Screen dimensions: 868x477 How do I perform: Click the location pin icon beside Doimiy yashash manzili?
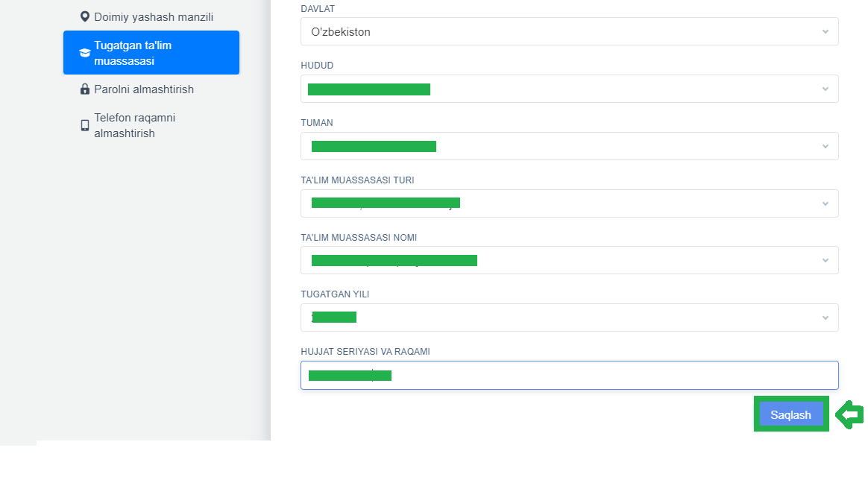(85, 16)
